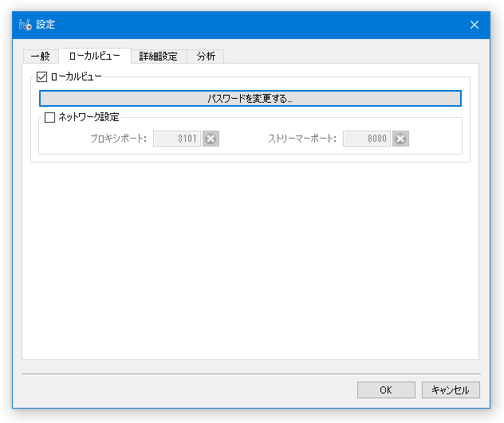Click the プロキシポート: label
Image resolution: width=504 pixels, height=423 pixels.
point(119,139)
